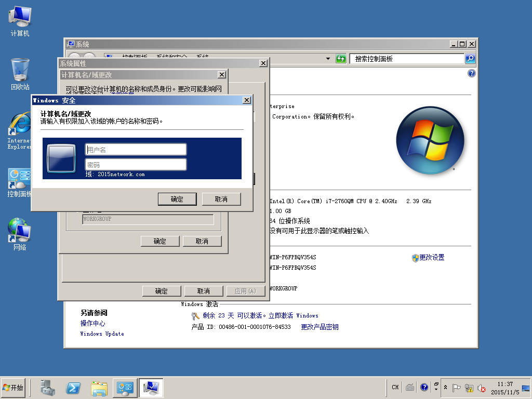Select the Control Panel desktop shortcut
Image resolution: width=532 pixels, height=399 pixels.
coord(19,183)
